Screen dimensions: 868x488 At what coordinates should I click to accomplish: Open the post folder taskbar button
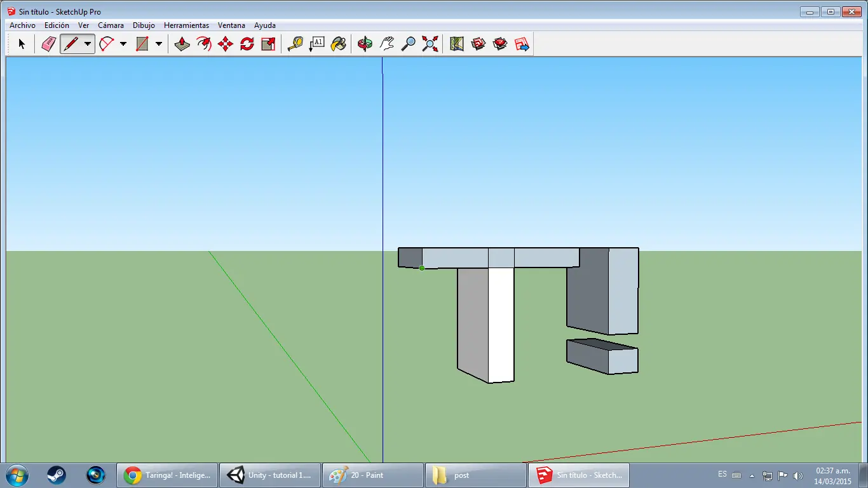click(476, 475)
